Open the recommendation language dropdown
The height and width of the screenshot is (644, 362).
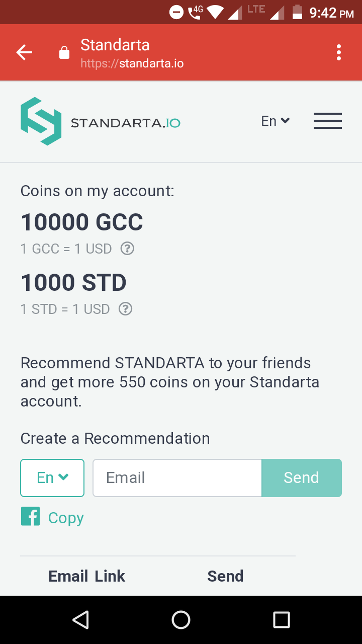tap(52, 477)
